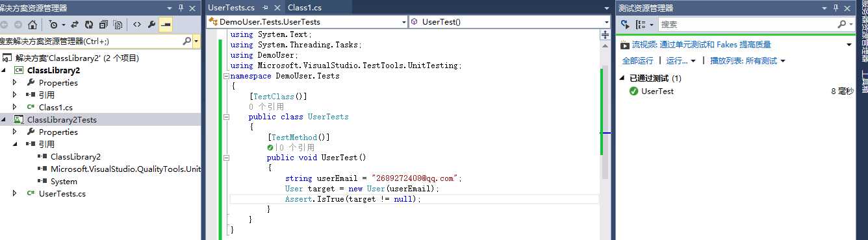The image size is (868, 240).
Task: Collapse the UserTests class code block
Action: point(226,117)
